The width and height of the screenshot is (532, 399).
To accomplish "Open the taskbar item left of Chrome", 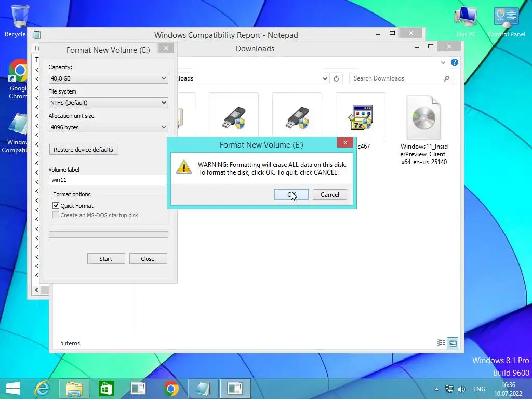I will click(138, 389).
